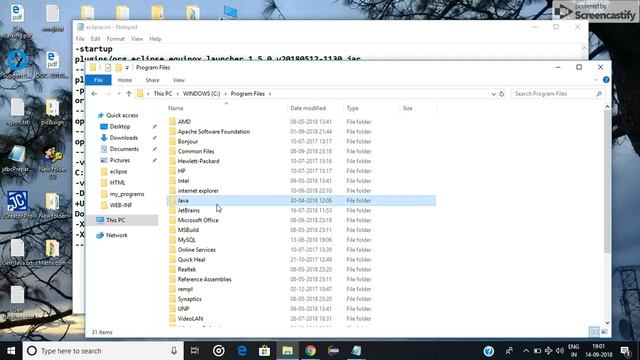Select the Reference Assemblies folder row
This screenshot has width=640, height=360.
[x=301, y=279]
